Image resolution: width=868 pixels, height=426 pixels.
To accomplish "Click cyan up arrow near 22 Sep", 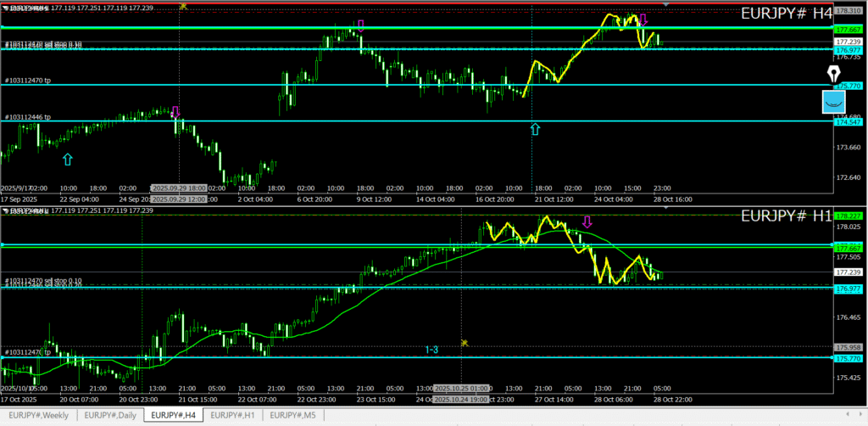I will (x=68, y=159).
